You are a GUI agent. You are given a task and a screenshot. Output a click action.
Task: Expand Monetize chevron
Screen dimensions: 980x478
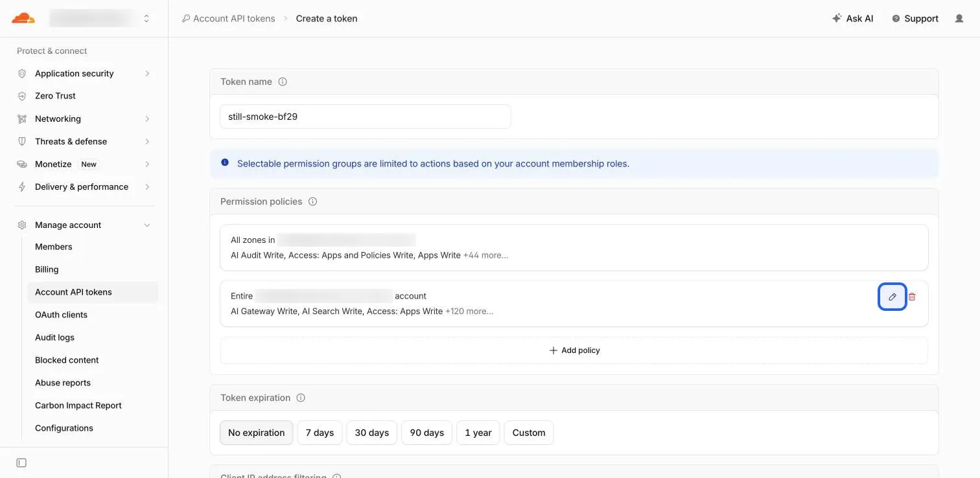coord(147,164)
